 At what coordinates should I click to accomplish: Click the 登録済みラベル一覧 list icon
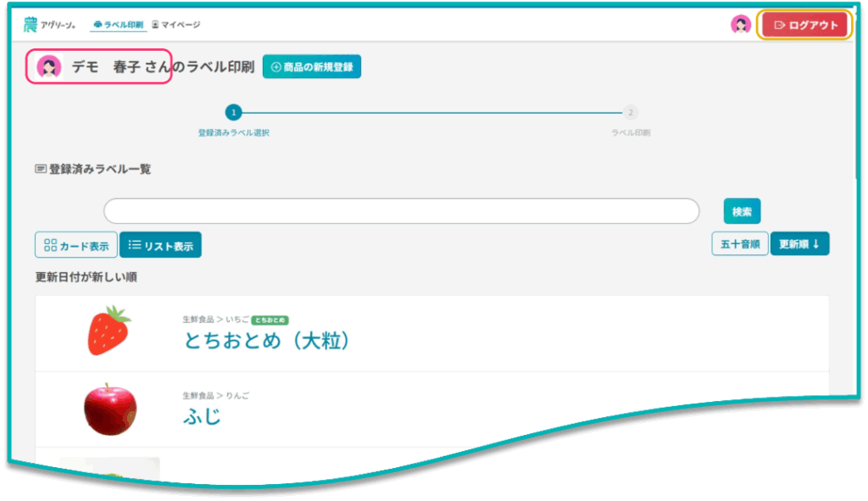click(x=41, y=169)
